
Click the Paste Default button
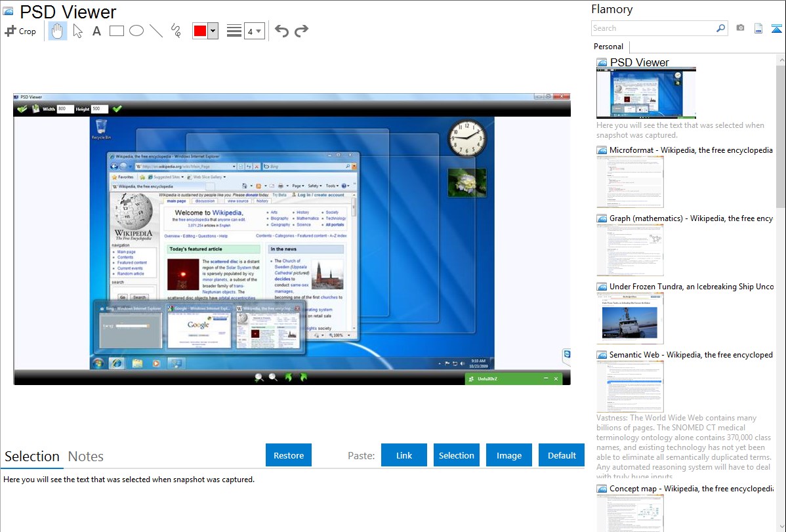click(562, 455)
